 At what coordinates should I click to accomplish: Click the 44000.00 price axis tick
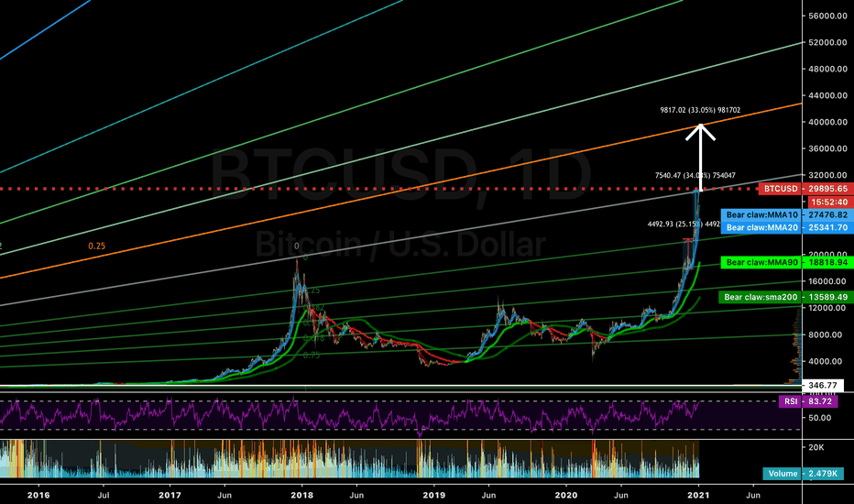tap(827, 95)
